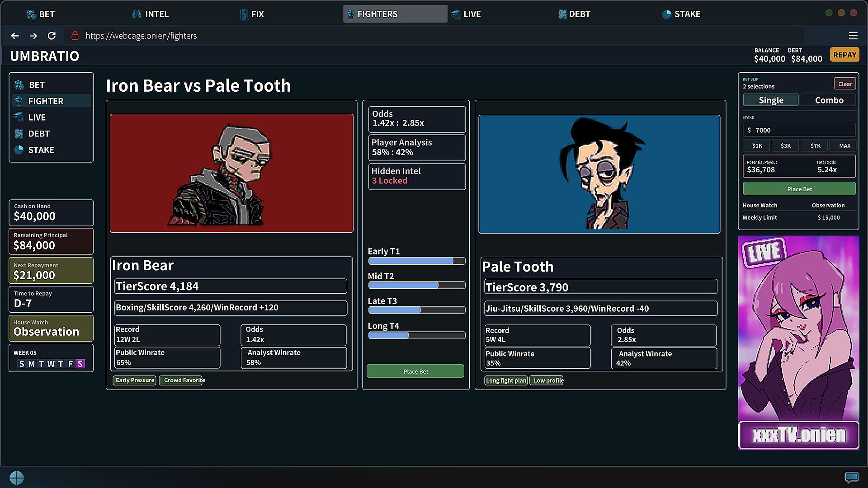Click the red lock security icon
868x488 pixels.
point(75,35)
